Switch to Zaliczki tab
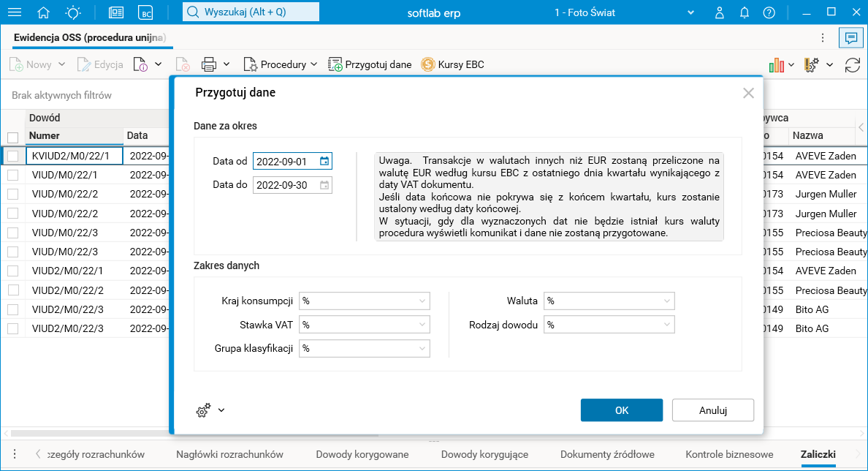 (818, 455)
